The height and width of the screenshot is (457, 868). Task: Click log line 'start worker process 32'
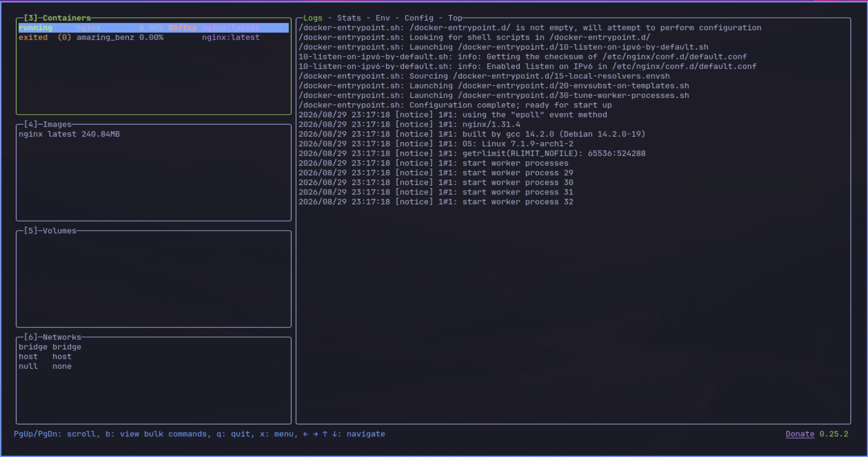[436, 202]
